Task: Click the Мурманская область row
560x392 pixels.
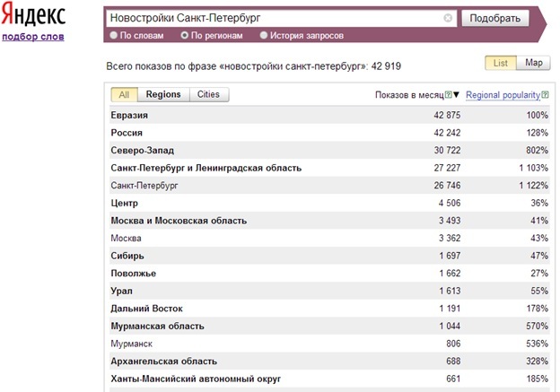Action: (x=329, y=326)
